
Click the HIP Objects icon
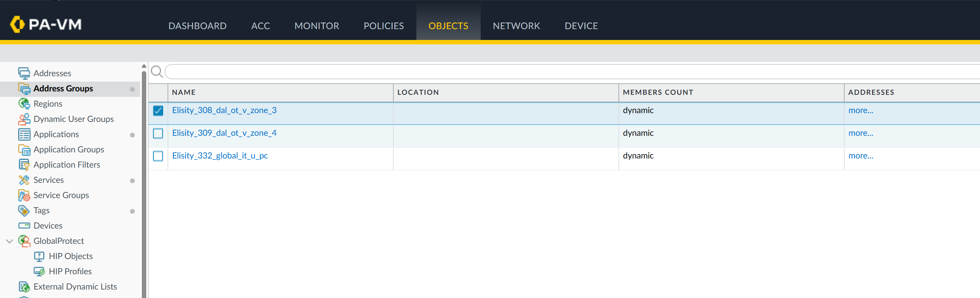point(39,256)
